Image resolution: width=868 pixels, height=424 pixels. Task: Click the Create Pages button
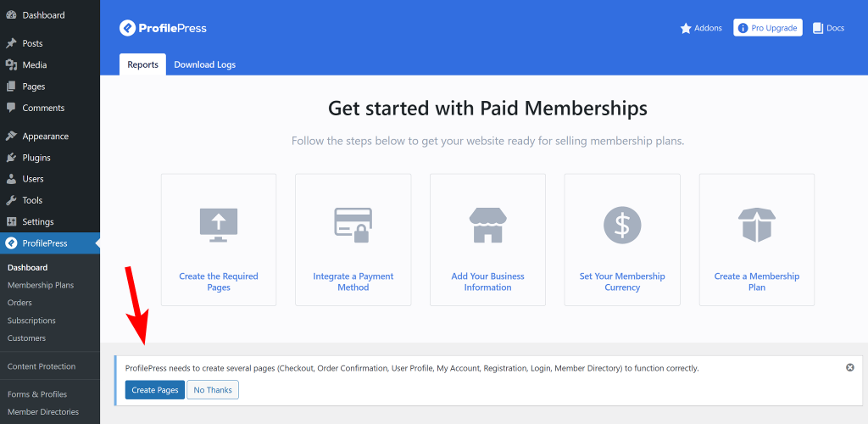click(x=155, y=390)
